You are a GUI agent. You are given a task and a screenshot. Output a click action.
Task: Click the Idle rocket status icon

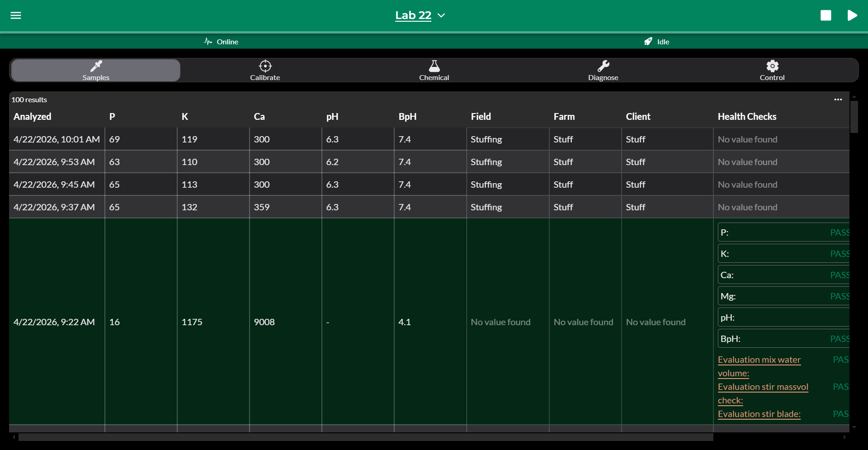[x=648, y=42]
